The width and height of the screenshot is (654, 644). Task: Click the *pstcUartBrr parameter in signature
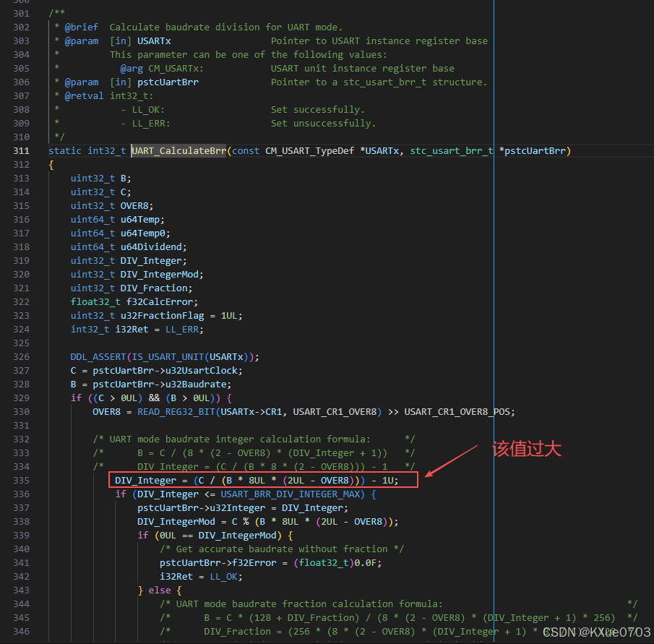(532, 151)
